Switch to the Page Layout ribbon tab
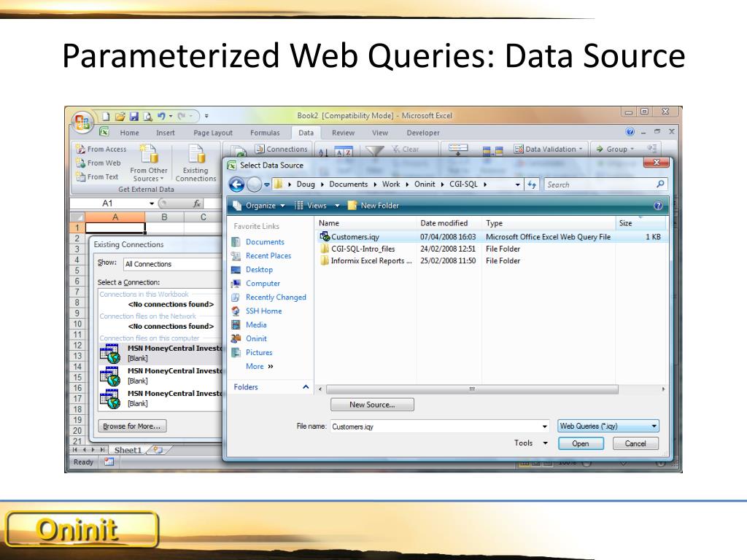The height and width of the screenshot is (560, 747). click(x=213, y=133)
